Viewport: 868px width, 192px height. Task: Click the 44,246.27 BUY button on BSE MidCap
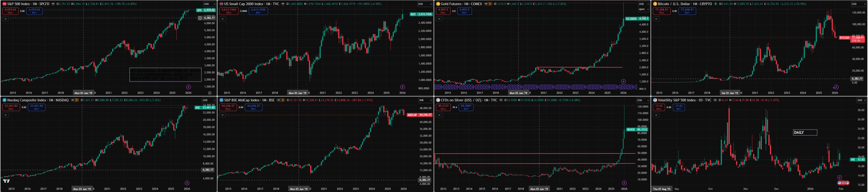click(x=253, y=107)
